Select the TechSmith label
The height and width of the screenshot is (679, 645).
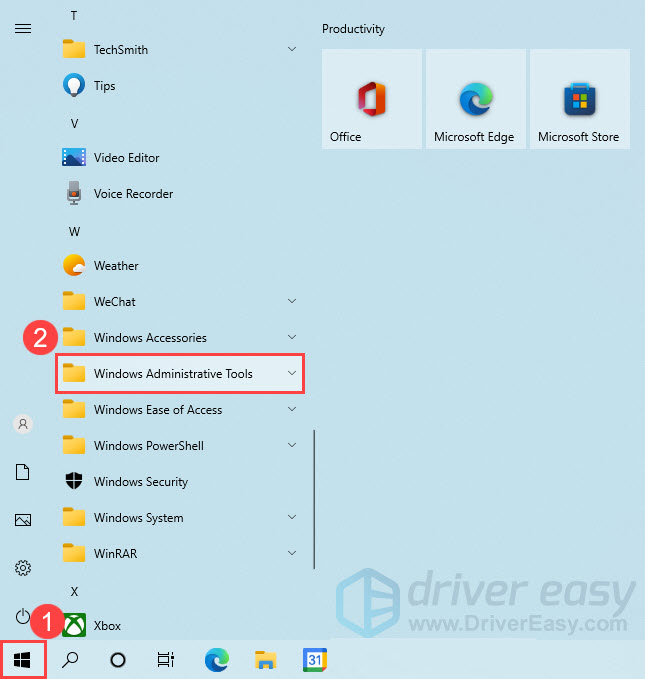click(121, 50)
